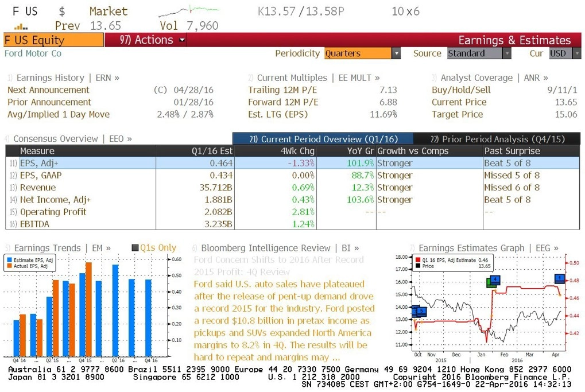Select the EPS, GAAP row
The image size is (585, 392).
293,175
